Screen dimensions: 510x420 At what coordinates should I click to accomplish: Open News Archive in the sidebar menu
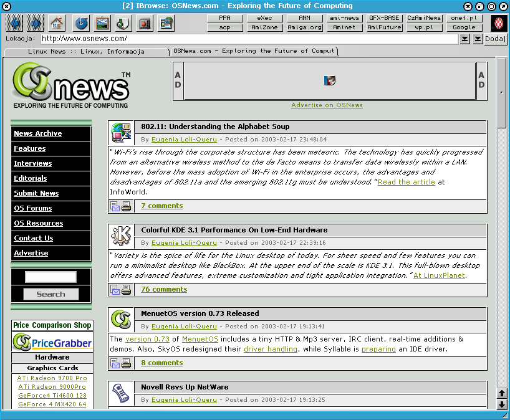38,133
